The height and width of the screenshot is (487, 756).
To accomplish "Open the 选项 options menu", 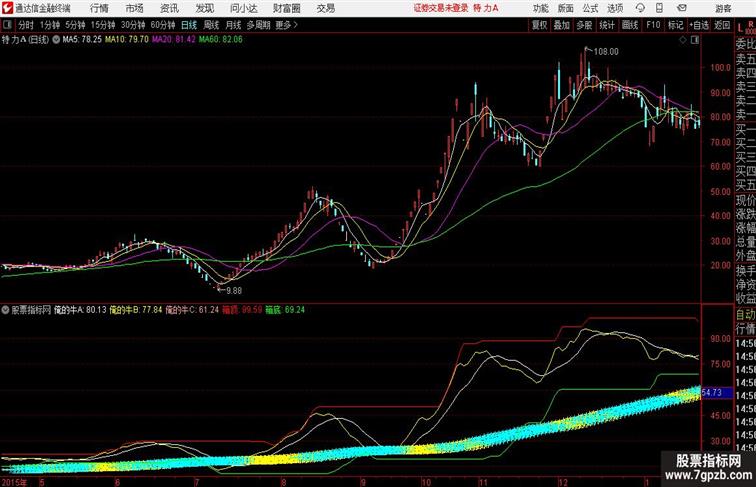I will click(615, 8).
